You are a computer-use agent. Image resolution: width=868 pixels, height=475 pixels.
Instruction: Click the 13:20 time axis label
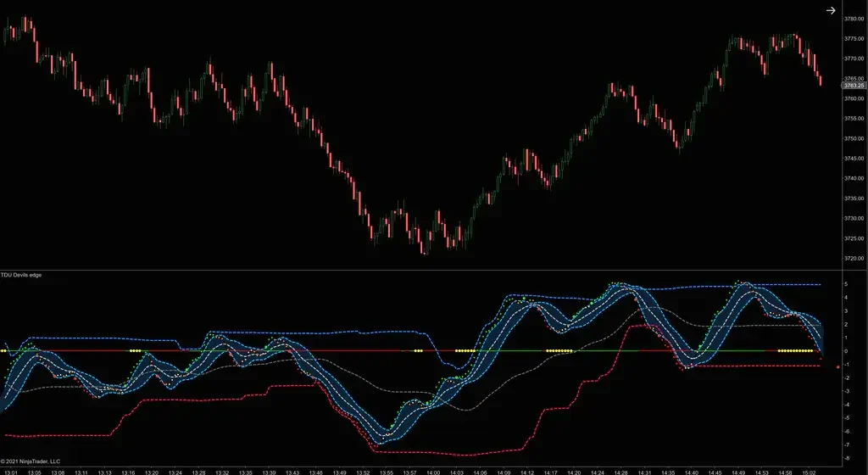152,472
